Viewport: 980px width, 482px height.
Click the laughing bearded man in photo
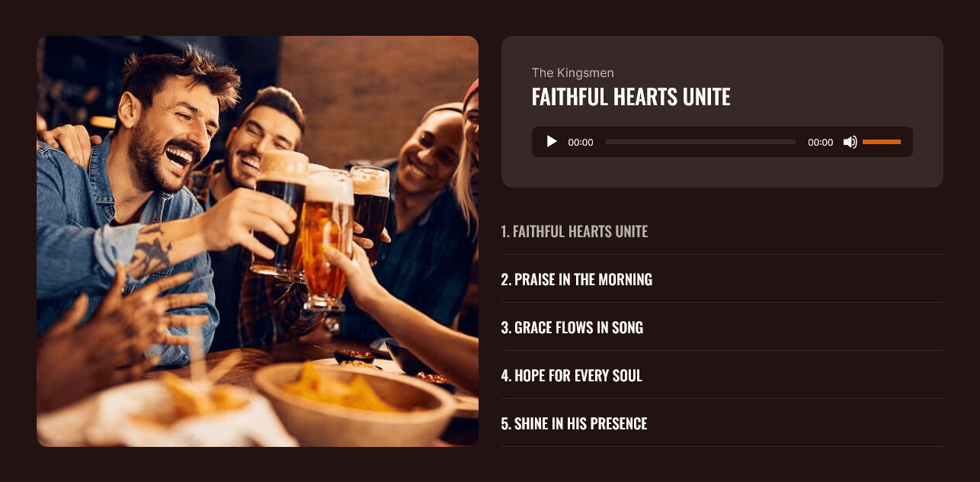coord(168,130)
